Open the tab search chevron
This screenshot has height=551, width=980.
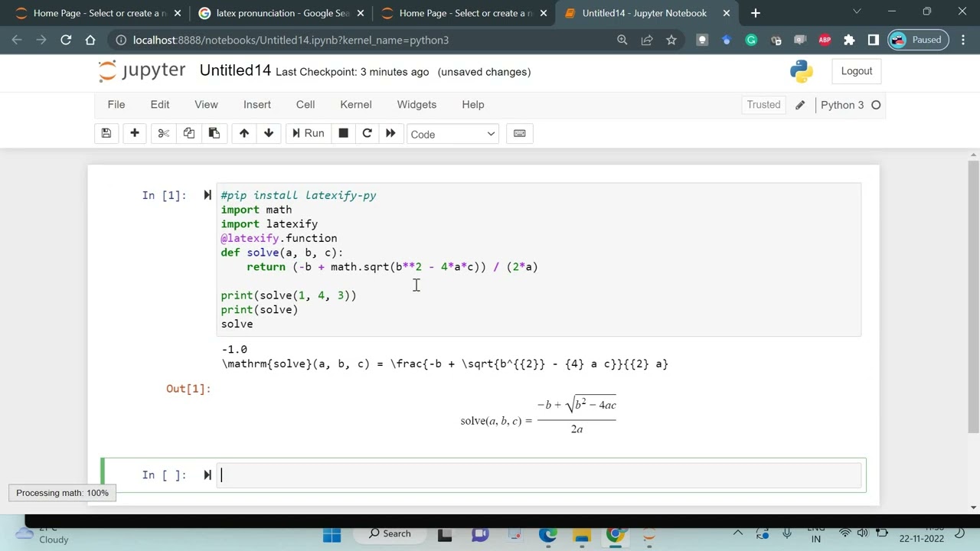pyautogui.click(x=857, y=11)
